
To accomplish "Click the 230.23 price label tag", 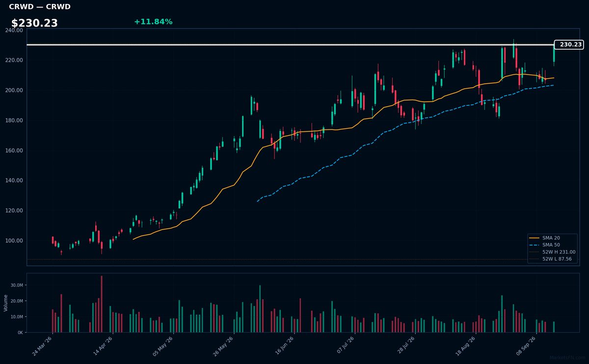I will [569, 45].
